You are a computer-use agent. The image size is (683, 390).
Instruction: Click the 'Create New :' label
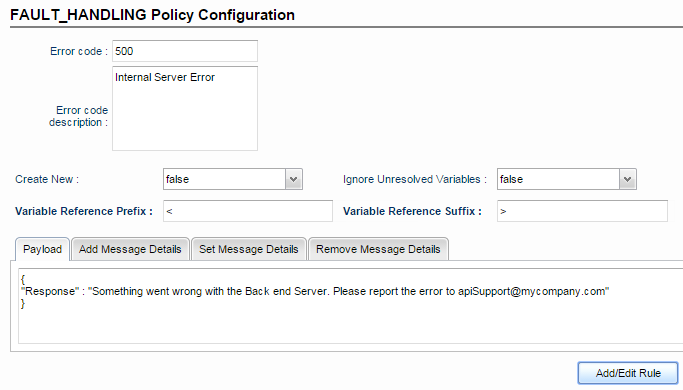(x=47, y=179)
